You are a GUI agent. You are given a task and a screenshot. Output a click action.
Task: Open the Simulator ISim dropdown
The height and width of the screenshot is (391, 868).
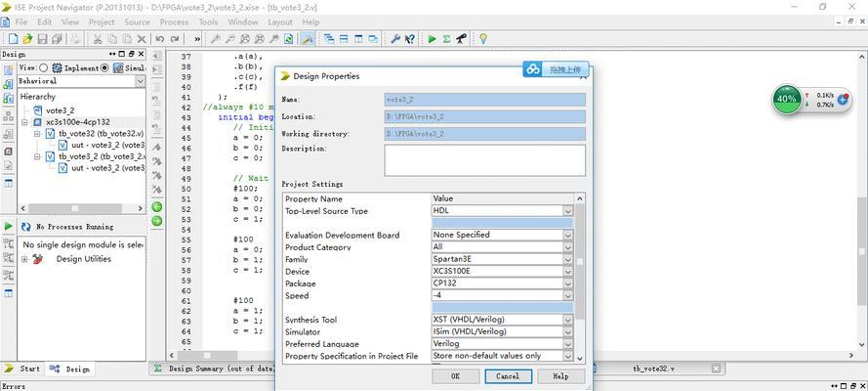coord(567,331)
